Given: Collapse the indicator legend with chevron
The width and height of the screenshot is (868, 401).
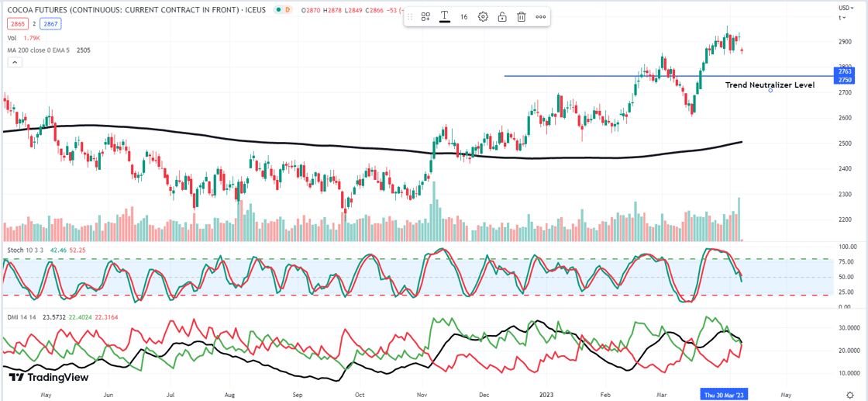Looking at the screenshot, I should 15,63.
